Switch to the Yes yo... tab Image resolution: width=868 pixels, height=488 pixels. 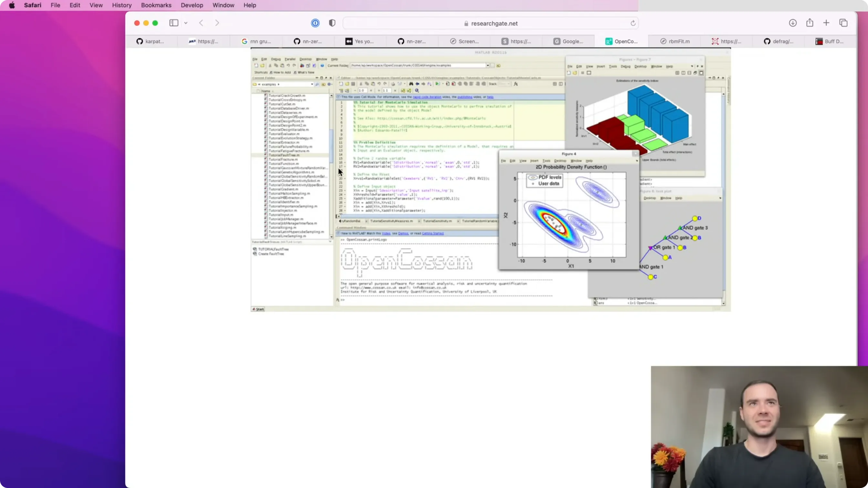[360, 41]
